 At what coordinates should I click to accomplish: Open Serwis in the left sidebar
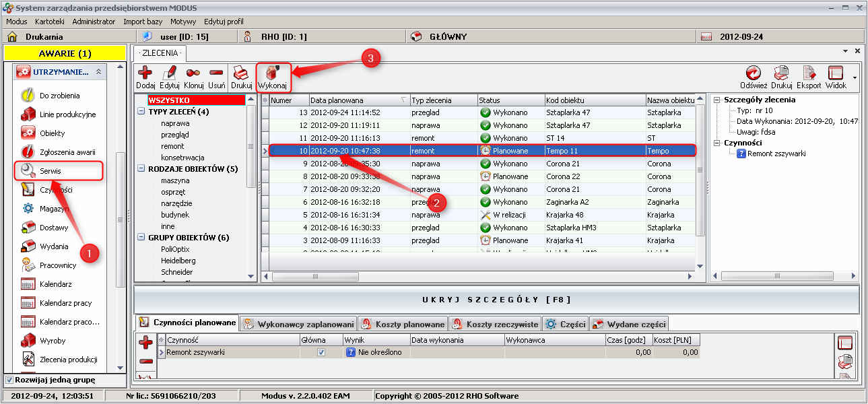click(50, 171)
